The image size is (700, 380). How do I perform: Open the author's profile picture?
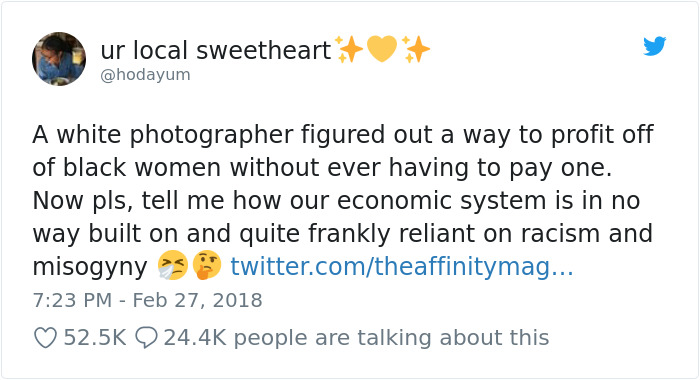[59, 58]
